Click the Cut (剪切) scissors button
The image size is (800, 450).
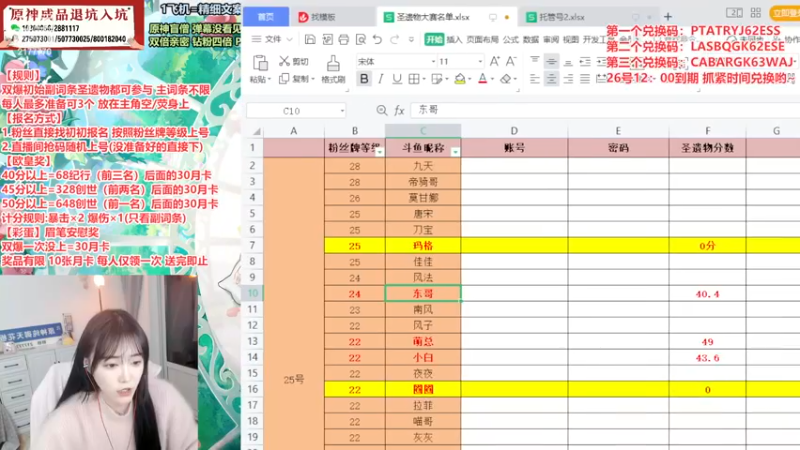click(294, 62)
